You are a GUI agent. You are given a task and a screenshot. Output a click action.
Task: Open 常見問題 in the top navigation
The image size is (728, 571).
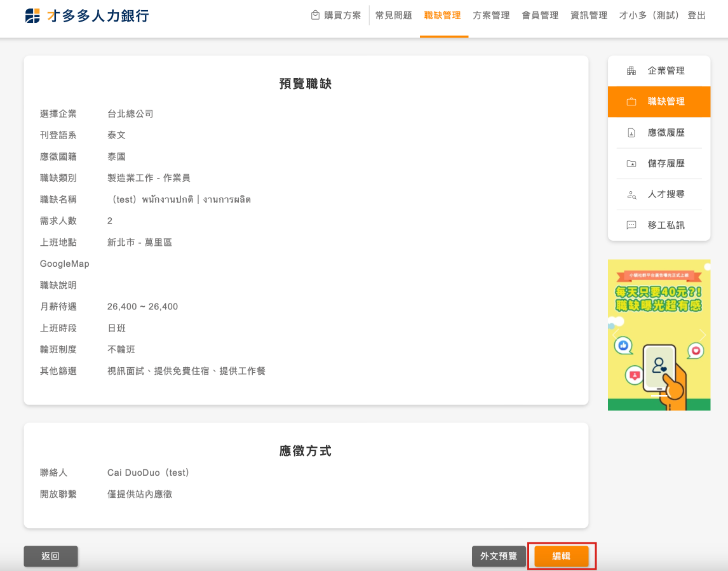click(393, 15)
